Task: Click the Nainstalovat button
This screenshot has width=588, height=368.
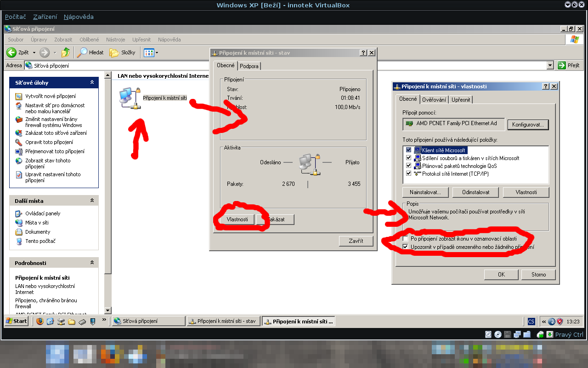Action: (x=425, y=192)
